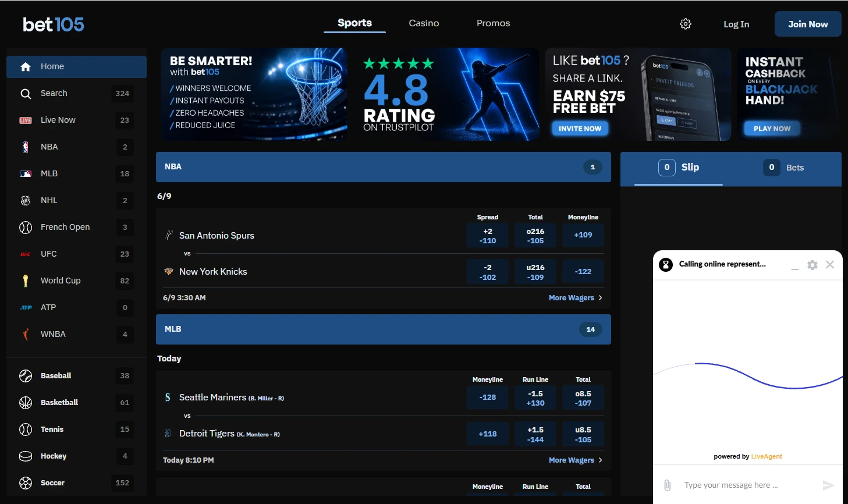Click the chat agent avatar icon

coord(666,265)
